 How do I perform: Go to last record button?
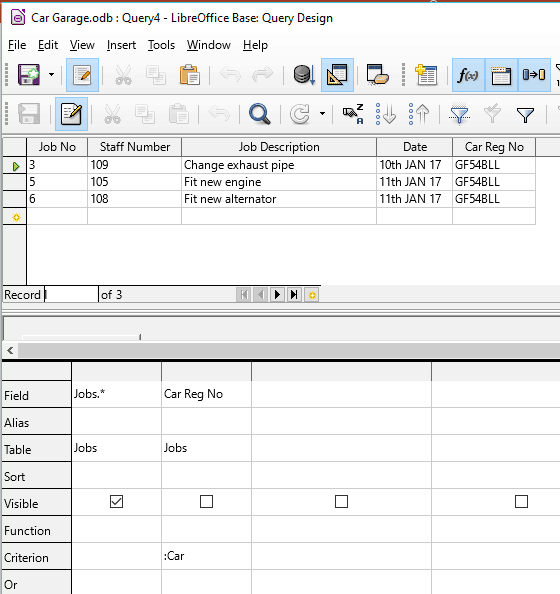coord(294,294)
